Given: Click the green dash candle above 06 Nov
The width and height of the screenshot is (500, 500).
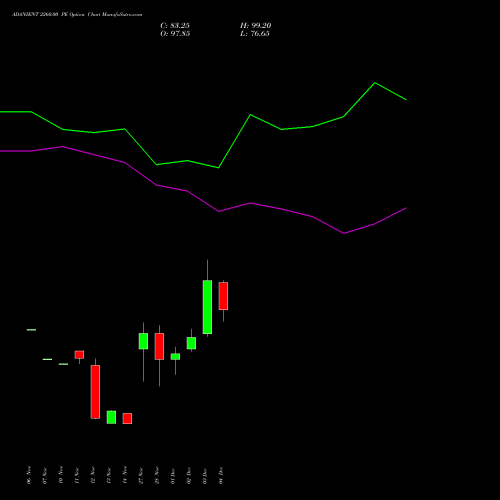Looking at the screenshot, I should (x=31, y=330).
